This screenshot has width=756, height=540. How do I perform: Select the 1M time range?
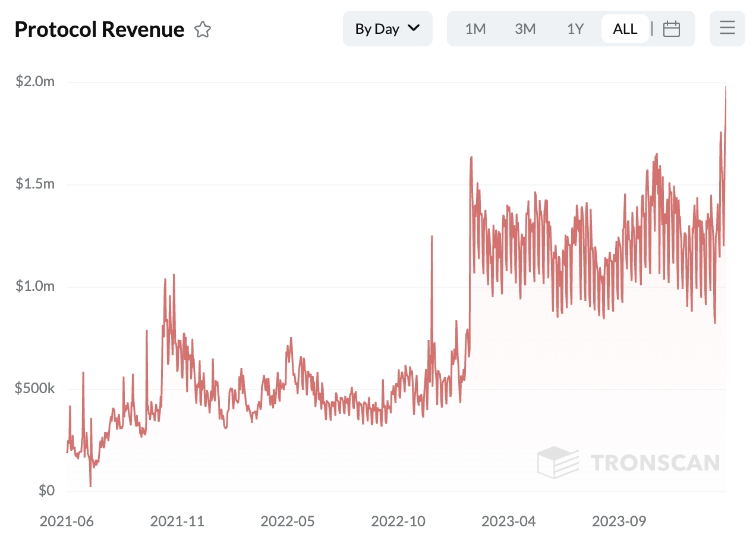point(475,29)
